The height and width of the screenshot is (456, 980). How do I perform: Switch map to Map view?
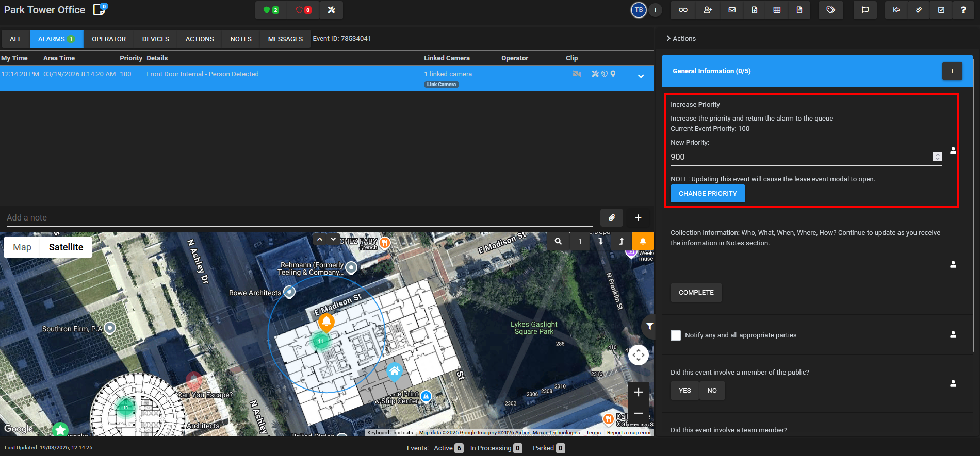22,247
